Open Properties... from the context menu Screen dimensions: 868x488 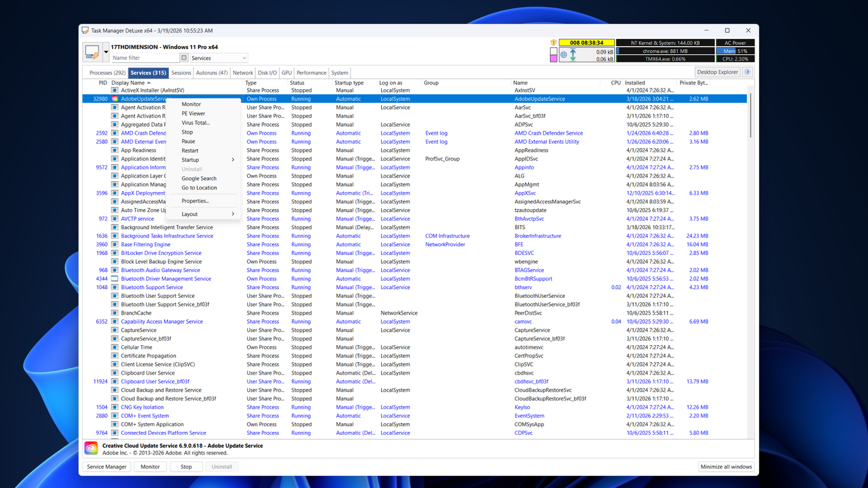(203, 201)
